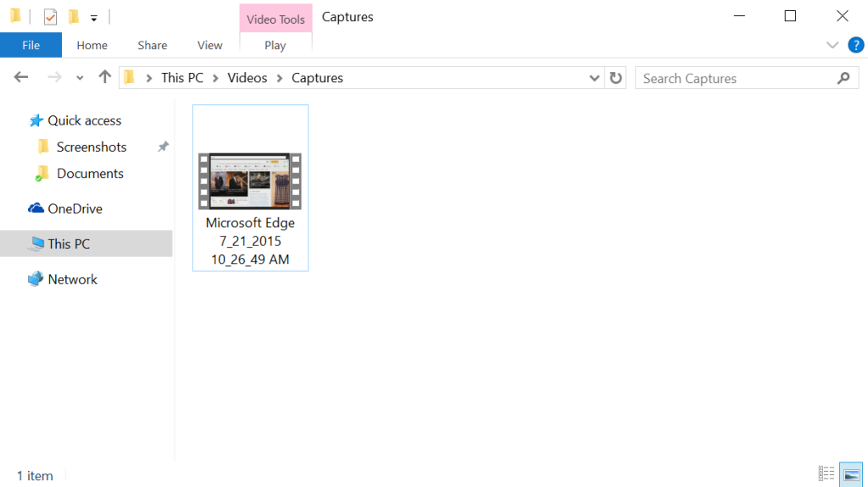Open the Recent locations dropdown arrow

[x=80, y=78]
